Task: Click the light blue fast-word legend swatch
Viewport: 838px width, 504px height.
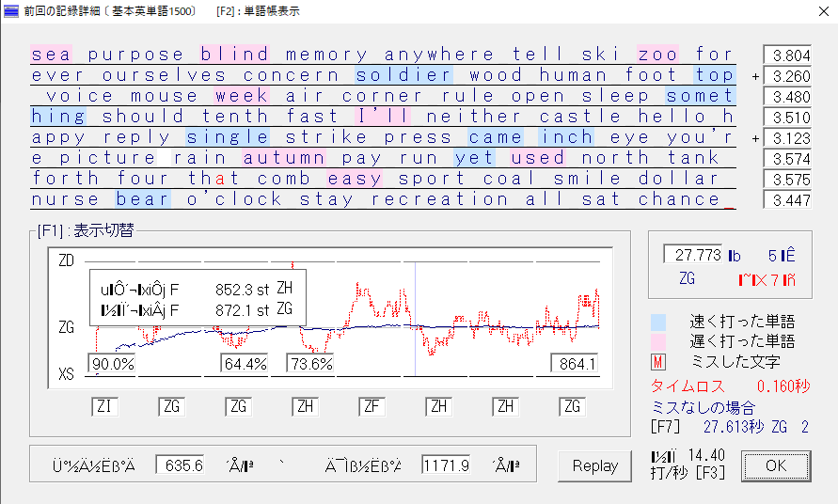Action: coord(658,322)
